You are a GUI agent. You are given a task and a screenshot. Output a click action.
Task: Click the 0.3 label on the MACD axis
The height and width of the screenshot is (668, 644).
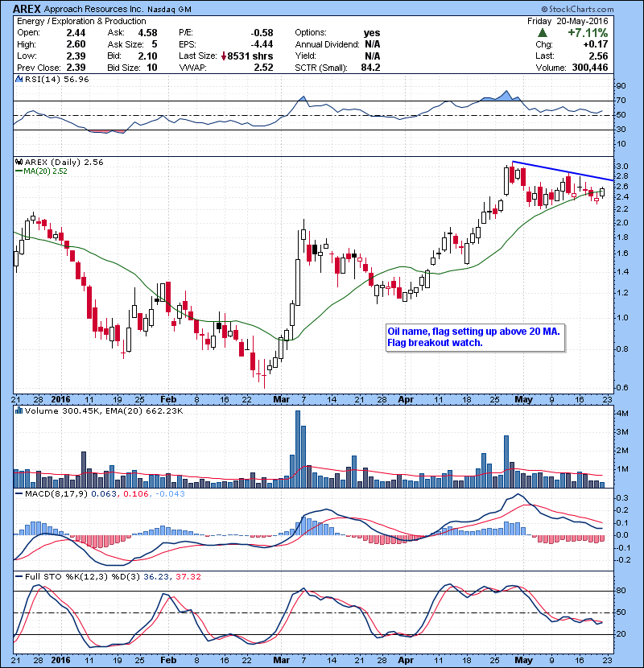point(622,498)
